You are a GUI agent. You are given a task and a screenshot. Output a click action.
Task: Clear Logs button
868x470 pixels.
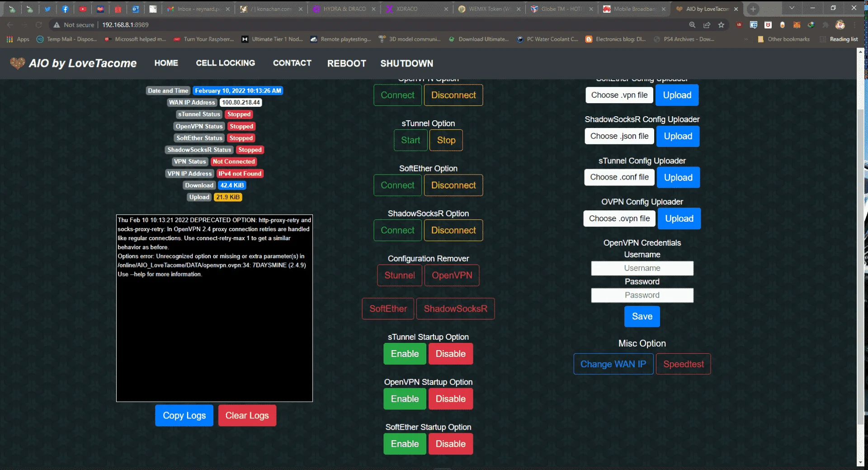pos(247,415)
